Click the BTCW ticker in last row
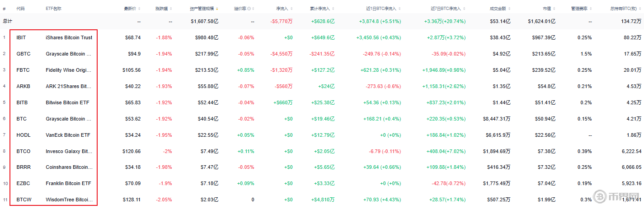The width and height of the screenshot is (644, 209). [x=24, y=200]
